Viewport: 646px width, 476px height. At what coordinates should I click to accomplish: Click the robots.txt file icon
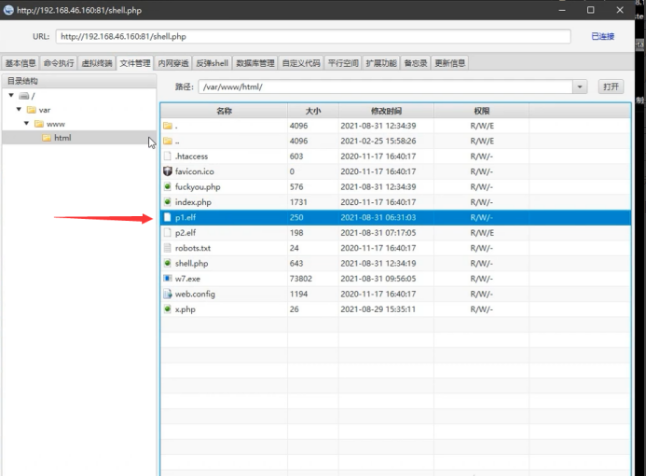coord(167,248)
